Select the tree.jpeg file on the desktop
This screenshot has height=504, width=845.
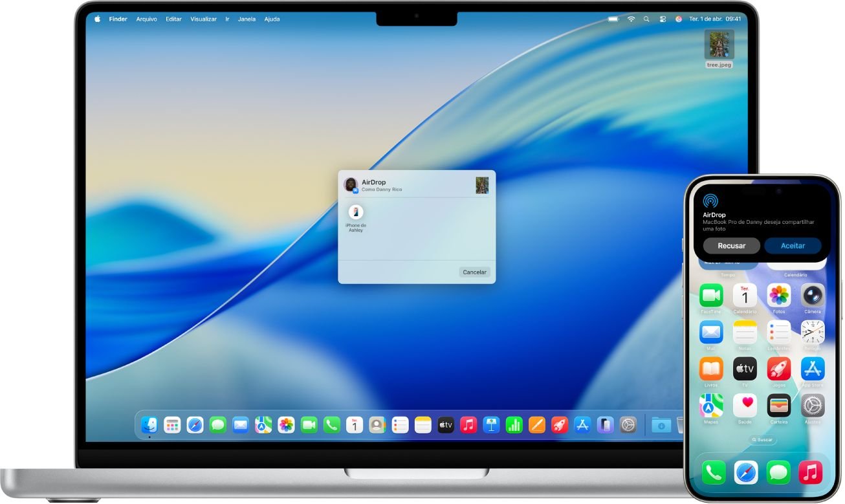point(719,45)
